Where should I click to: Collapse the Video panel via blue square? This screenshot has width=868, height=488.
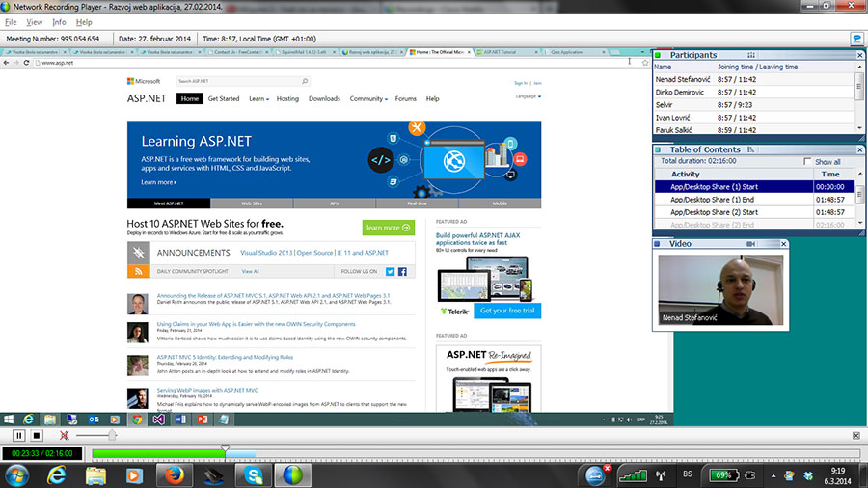point(657,243)
